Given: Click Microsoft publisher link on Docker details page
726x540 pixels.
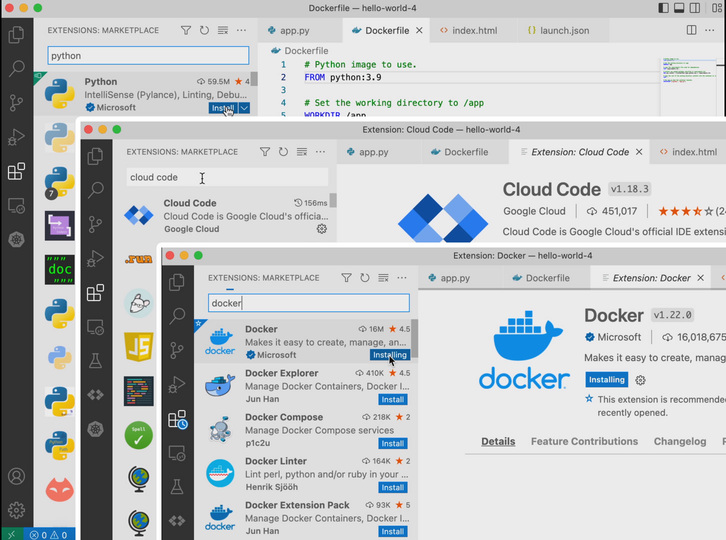Looking at the screenshot, I should [619, 337].
